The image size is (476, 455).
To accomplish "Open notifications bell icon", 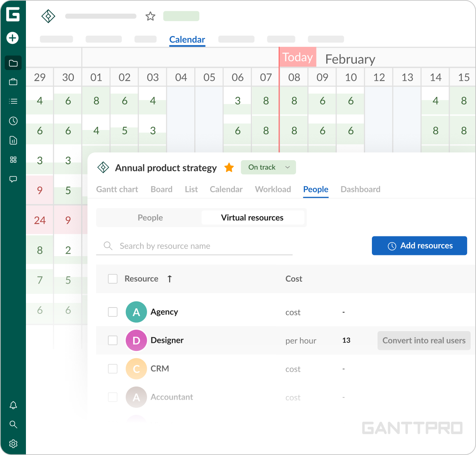I will [x=13, y=405].
